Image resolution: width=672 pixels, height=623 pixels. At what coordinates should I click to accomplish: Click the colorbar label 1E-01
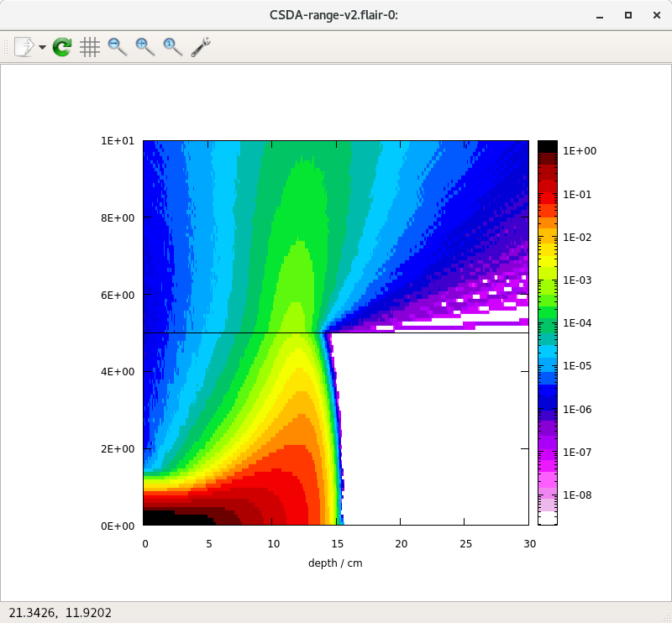pos(577,195)
